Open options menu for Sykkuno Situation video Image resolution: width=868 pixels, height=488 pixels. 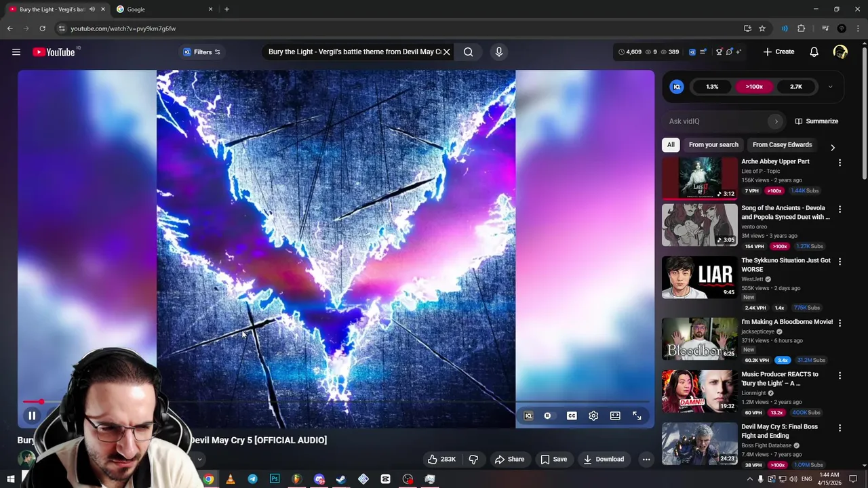(840, 262)
